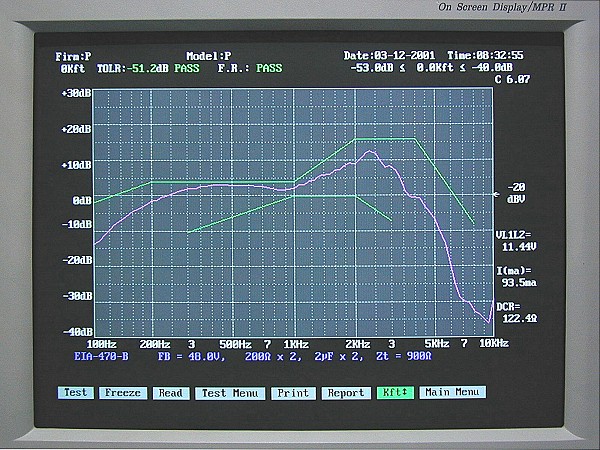Select the Date:03-12-2001 text
600x450 pixels.
point(389,55)
